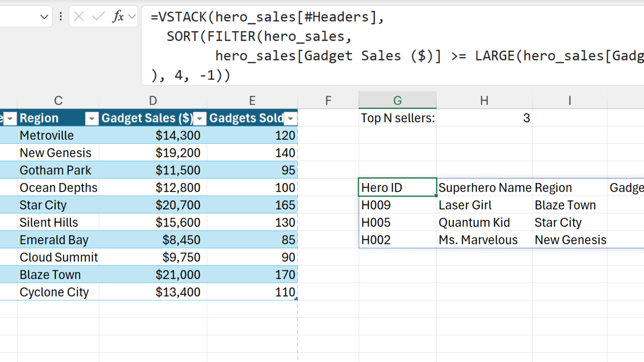The width and height of the screenshot is (644, 362).
Task: Open the Gadget Sales ($) filter dropdown
Action: click(200, 119)
